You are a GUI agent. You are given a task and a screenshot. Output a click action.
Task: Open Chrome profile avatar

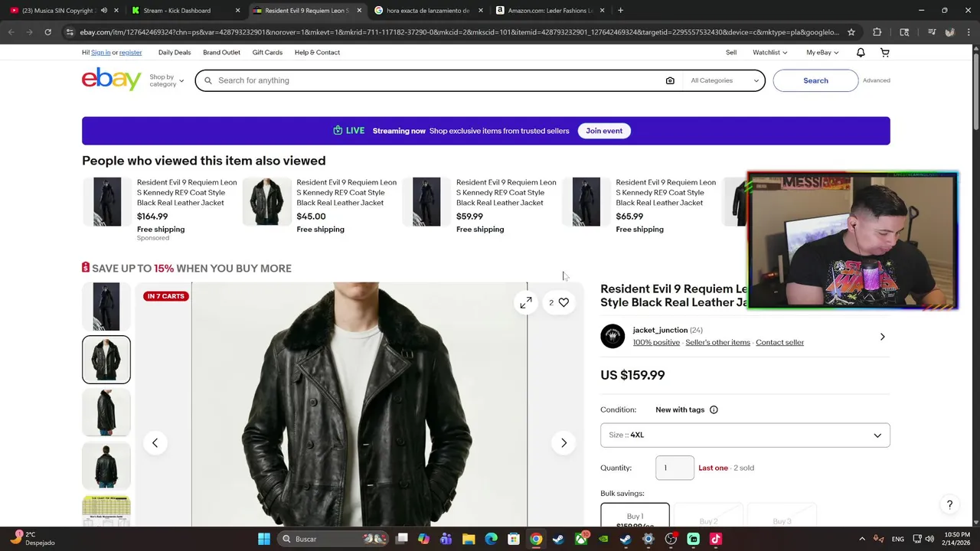[x=949, y=32]
